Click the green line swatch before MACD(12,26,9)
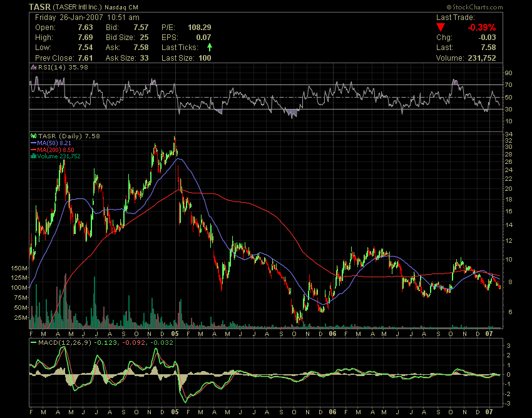 [x=33, y=343]
